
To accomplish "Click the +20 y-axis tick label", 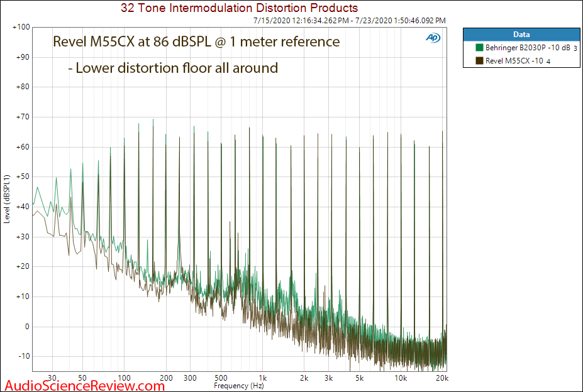I will [22, 267].
